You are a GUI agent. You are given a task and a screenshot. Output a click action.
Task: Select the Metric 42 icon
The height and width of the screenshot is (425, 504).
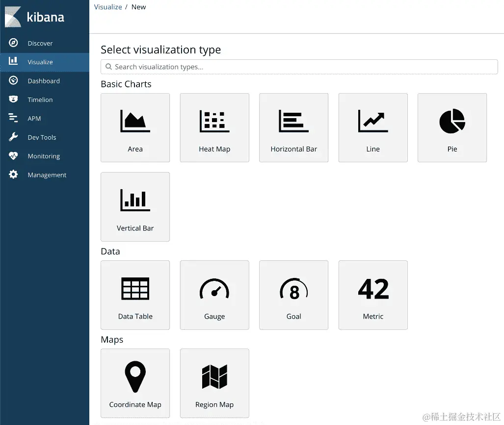(x=373, y=289)
